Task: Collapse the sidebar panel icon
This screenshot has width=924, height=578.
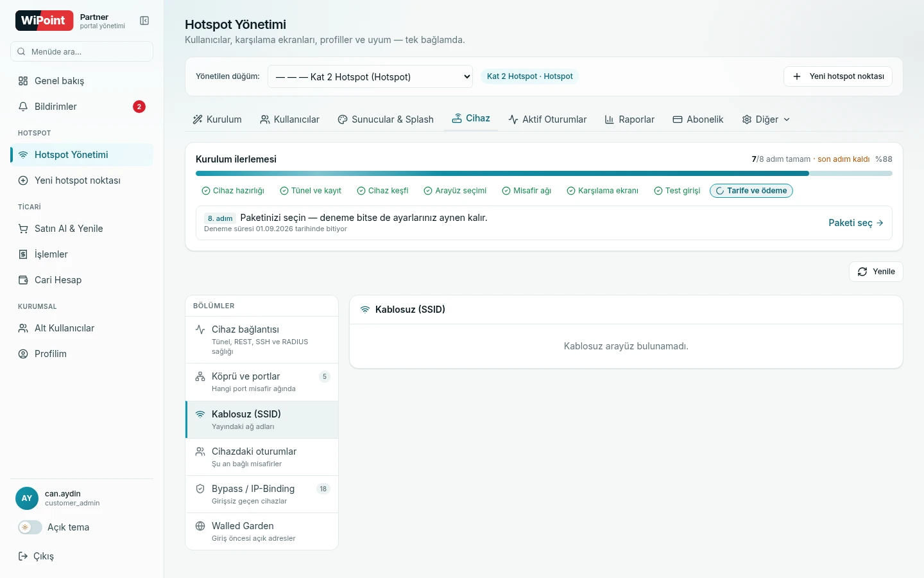Action: (x=144, y=21)
